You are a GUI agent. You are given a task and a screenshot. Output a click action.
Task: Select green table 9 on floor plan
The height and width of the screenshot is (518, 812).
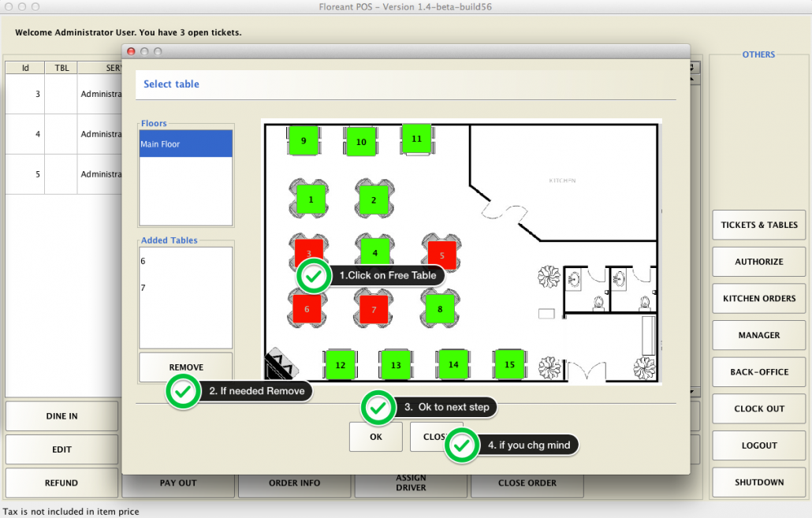pyautogui.click(x=304, y=140)
